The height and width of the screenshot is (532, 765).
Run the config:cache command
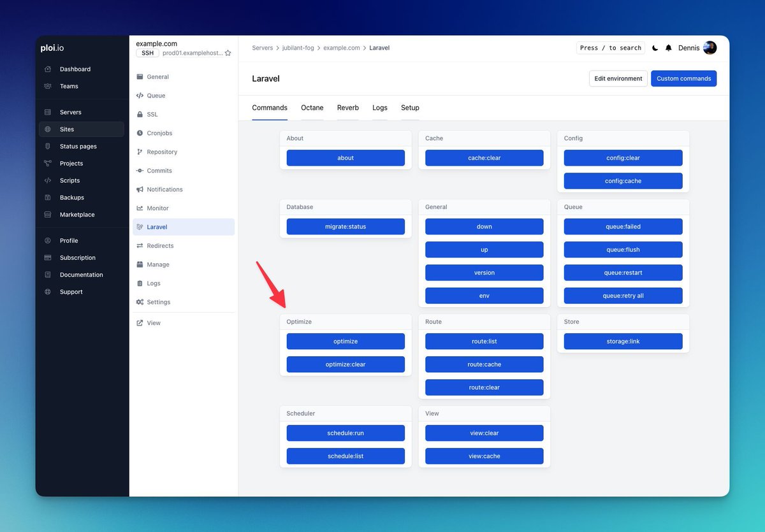point(623,181)
